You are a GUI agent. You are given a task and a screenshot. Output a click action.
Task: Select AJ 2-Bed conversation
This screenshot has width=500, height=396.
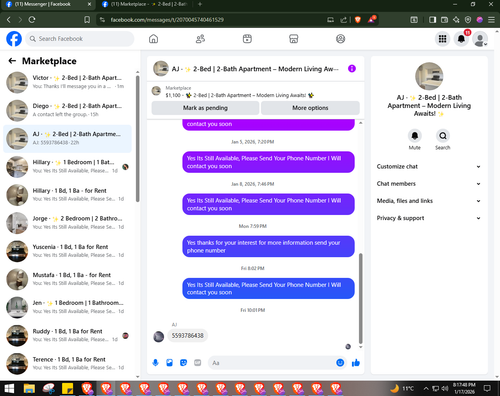point(68,138)
